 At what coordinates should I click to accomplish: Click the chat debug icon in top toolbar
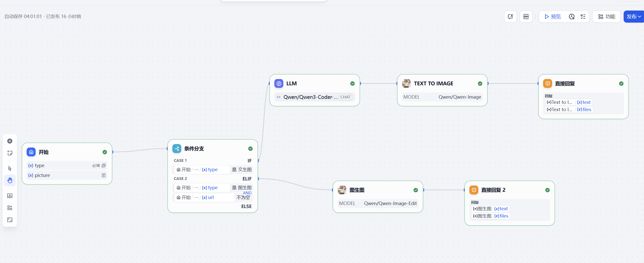(510, 17)
